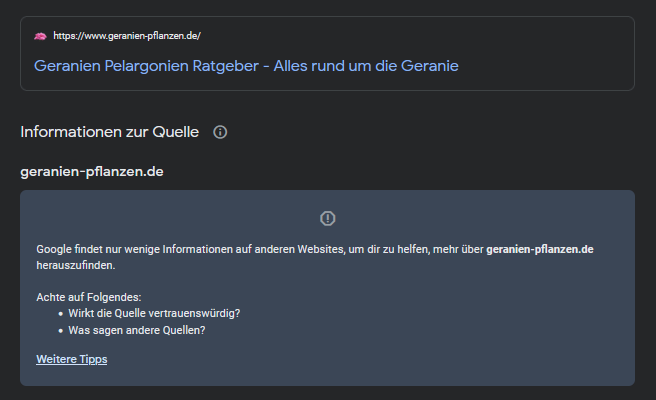Click the https://www.geranien-pflanzen.de/ URL text
Image resolution: width=656 pixels, height=400 pixels.
127,36
